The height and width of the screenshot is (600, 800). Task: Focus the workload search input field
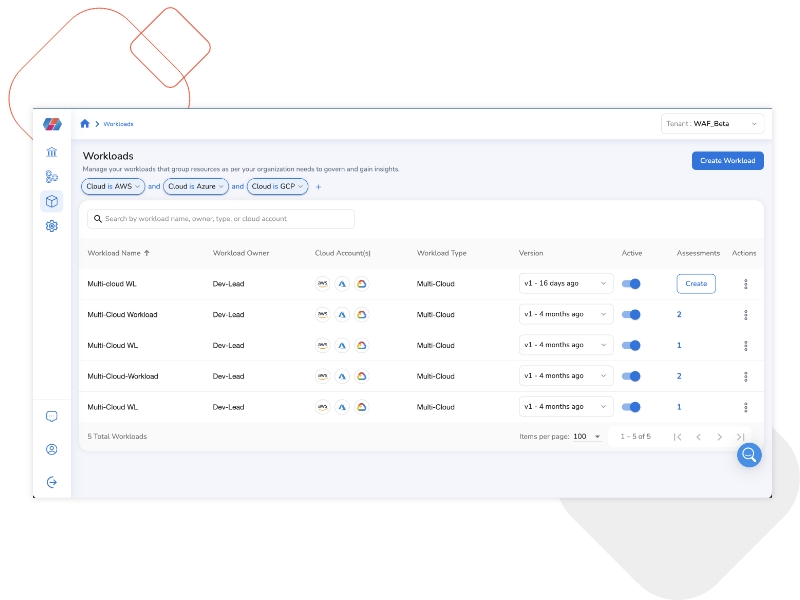pyautogui.click(x=221, y=219)
